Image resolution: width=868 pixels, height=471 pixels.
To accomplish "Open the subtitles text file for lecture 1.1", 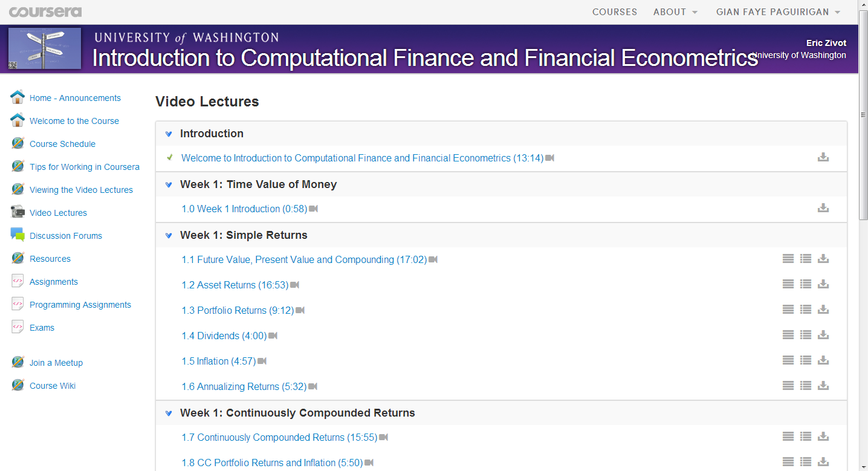I will [788, 258].
